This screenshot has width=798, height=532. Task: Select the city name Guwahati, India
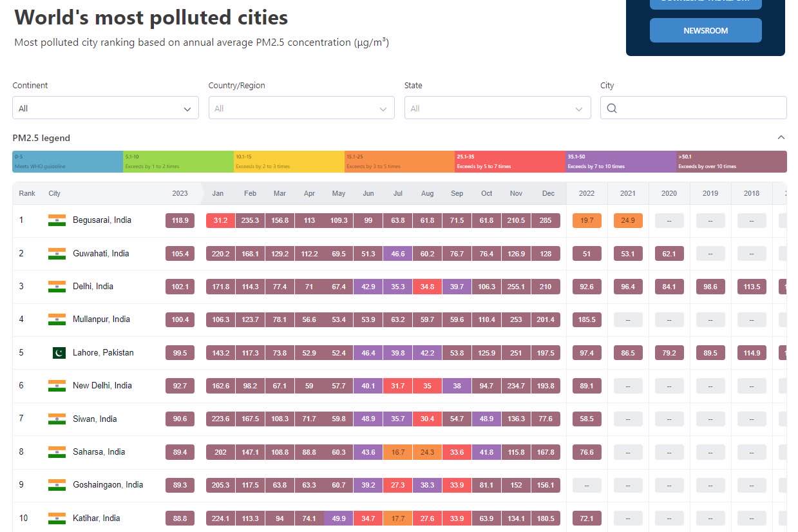100,254
